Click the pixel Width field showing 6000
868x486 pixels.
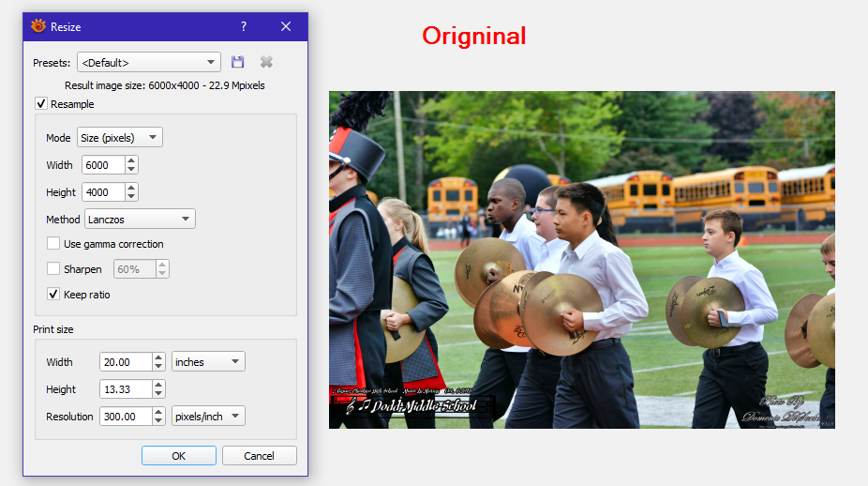(x=103, y=164)
